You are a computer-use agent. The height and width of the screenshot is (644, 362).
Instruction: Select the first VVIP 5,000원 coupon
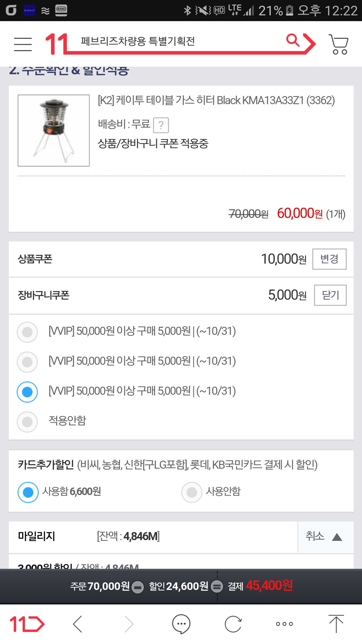27,332
